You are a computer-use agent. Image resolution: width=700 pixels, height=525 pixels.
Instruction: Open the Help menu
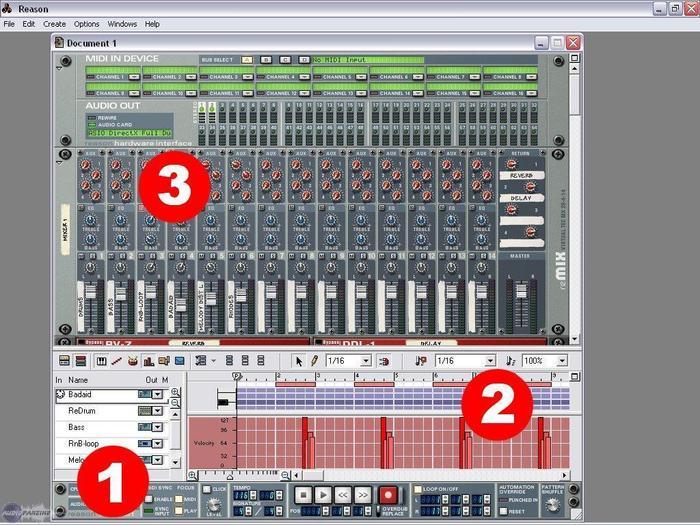pos(152,24)
